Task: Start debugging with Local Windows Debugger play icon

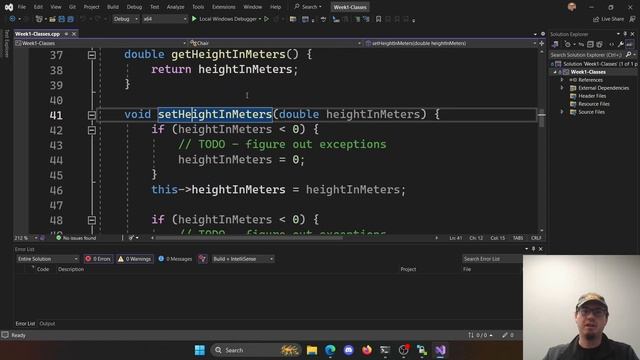Action: (x=194, y=19)
